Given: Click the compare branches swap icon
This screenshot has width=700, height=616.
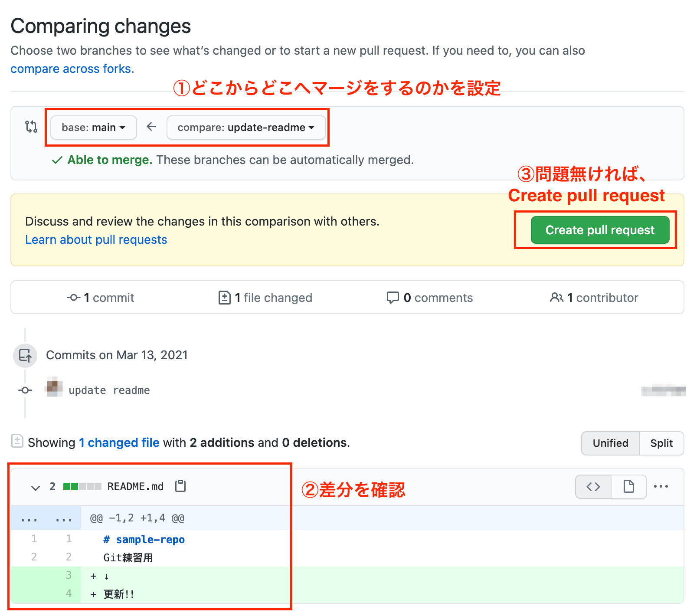Looking at the screenshot, I should tap(31, 127).
